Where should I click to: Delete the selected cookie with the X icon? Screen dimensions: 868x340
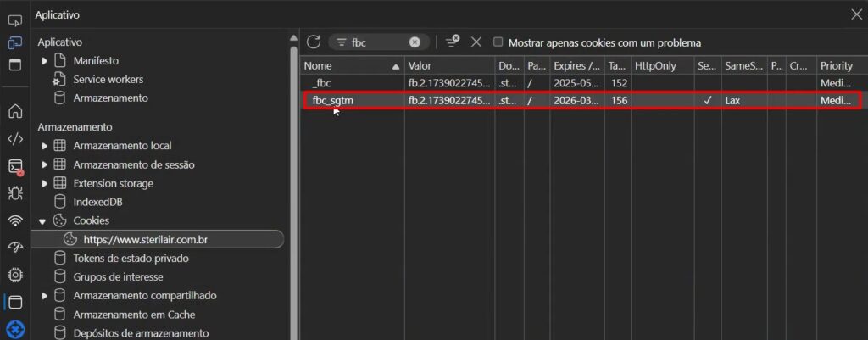pyautogui.click(x=476, y=42)
